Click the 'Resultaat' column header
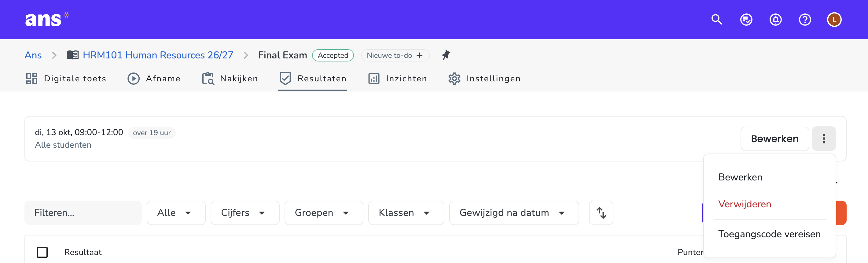Screen dimensions: 868x263 click(83, 252)
